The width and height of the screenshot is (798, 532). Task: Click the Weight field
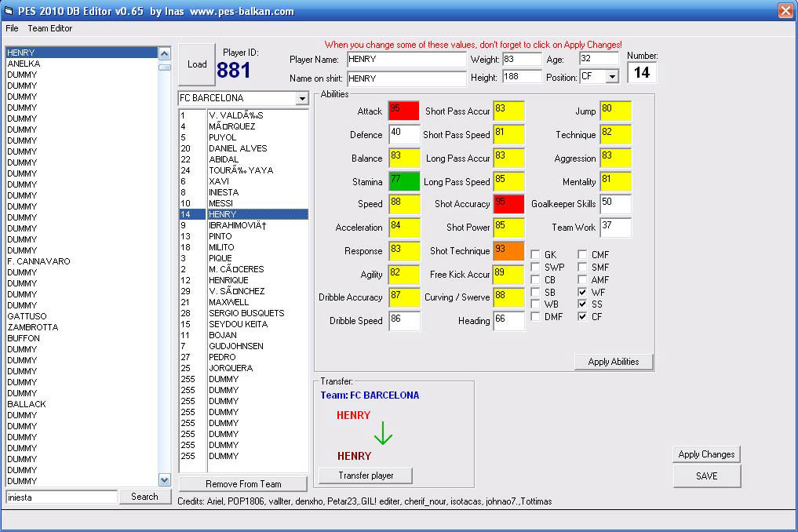click(x=522, y=59)
